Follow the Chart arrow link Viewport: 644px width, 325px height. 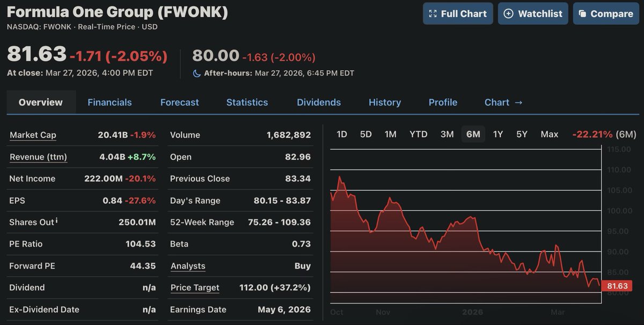pos(503,102)
